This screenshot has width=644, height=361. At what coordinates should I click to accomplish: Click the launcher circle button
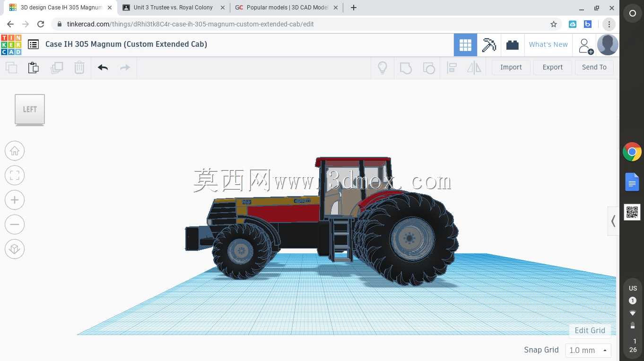pyautogui.click(x=633, y=14)
